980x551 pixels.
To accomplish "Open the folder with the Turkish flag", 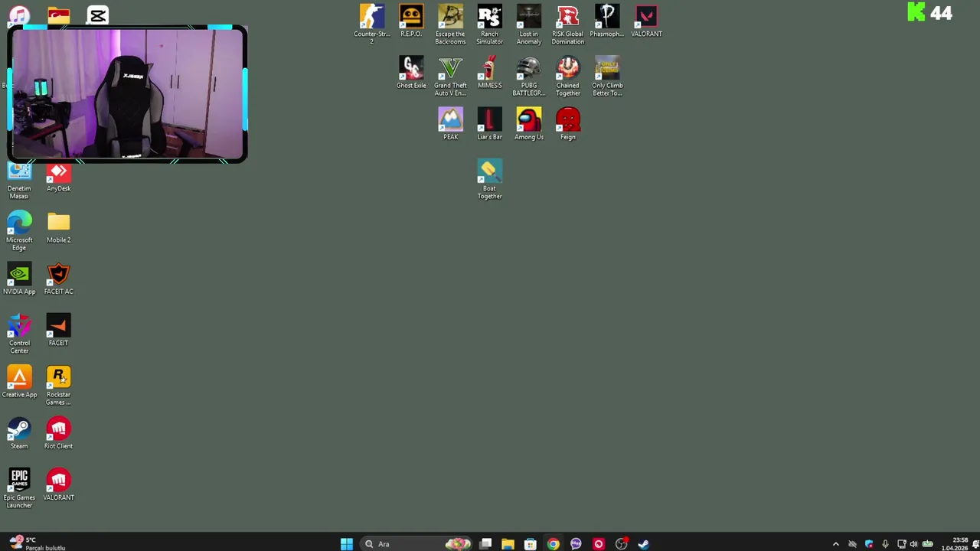I will [x=58, y=15].
